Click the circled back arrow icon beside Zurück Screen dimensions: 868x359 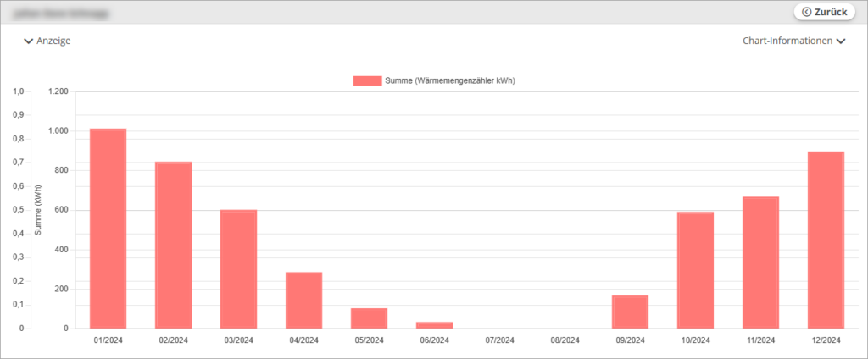click(x=806, y=12)
